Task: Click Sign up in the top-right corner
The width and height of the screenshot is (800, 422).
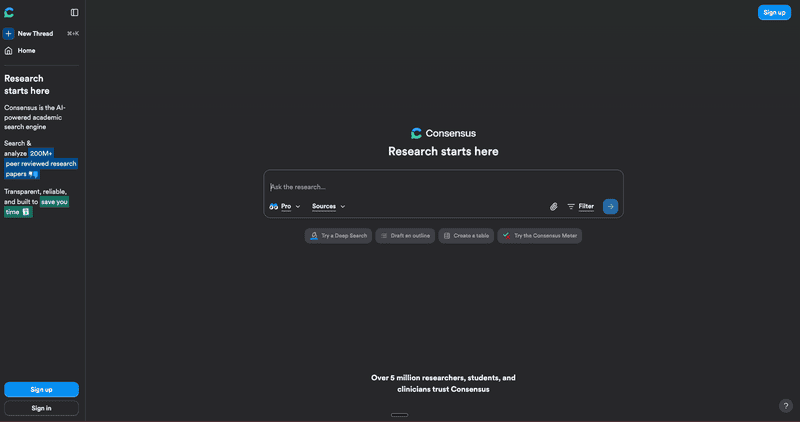Action: (x=774, y=12)
